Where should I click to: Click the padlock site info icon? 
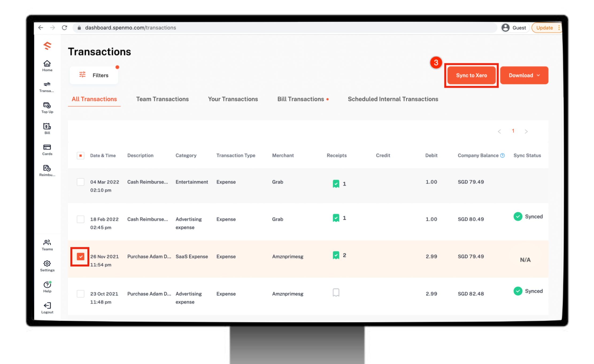click(x=79, y=28)
